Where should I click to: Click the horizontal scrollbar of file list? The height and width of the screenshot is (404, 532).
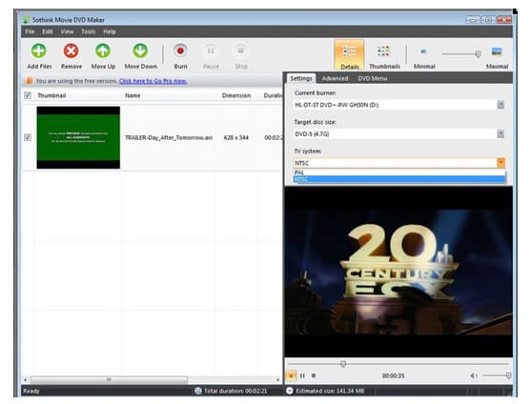click(x=109, y=379)
